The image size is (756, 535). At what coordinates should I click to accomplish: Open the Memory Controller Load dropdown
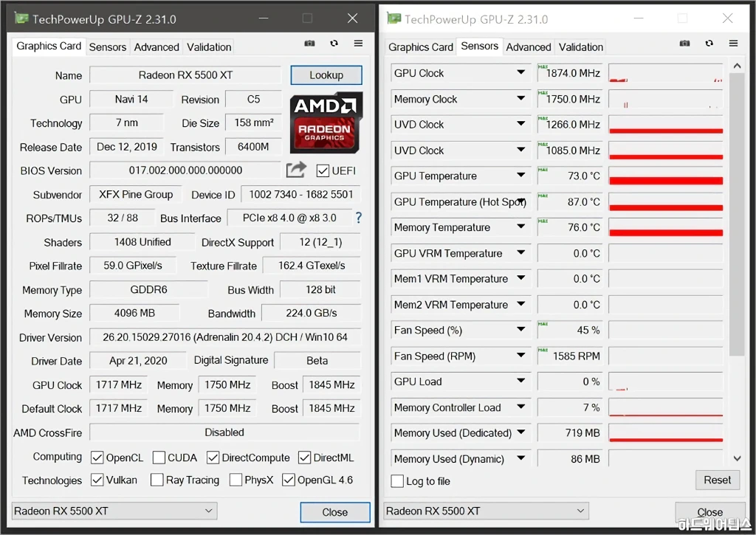(x=520, y=407)
